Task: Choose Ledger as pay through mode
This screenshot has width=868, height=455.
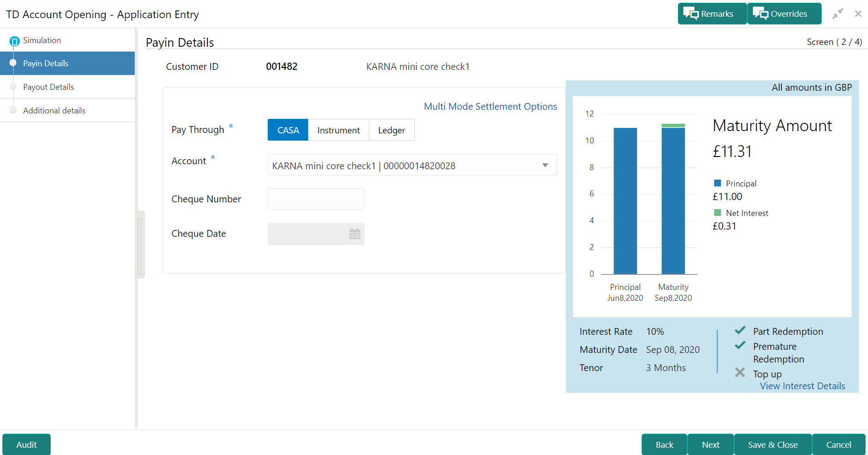Action: [392, 130]
